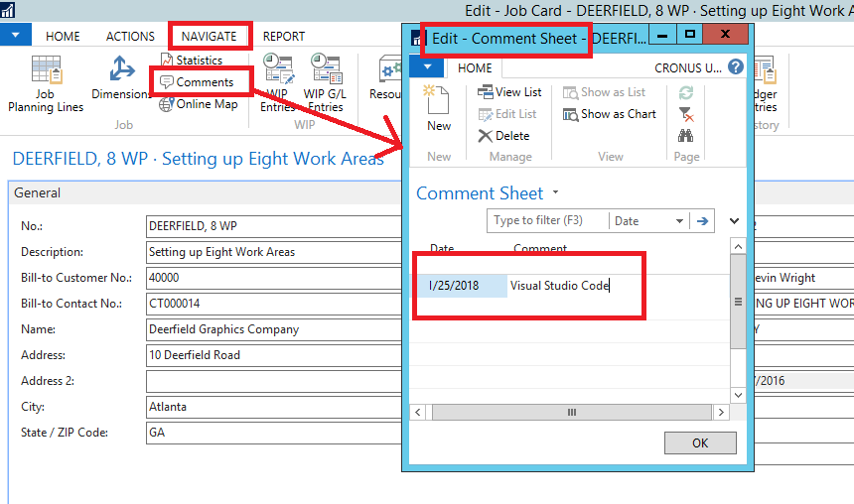Open the Job Card application menu dropdown
This screenshot has width=854, height=504.
pyautogui.click(x=15, y=35)
